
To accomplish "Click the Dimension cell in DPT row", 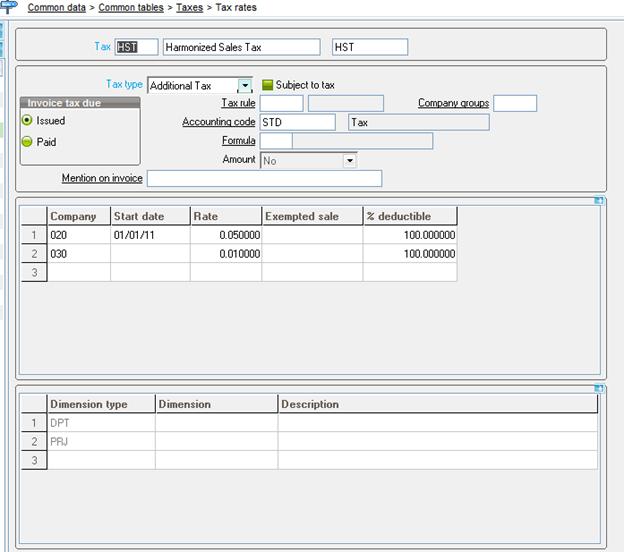I will coord(216,423).
